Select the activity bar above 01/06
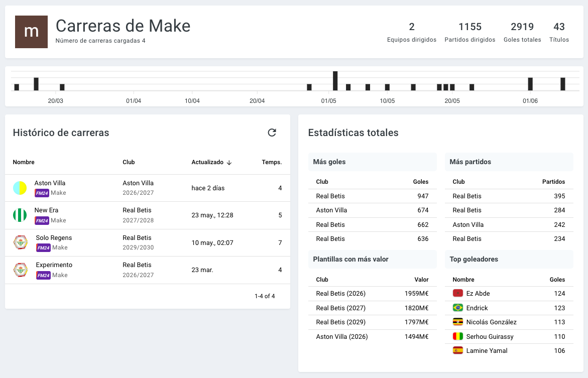The height and width of the screenshot is (378, 588). (530, 84)
